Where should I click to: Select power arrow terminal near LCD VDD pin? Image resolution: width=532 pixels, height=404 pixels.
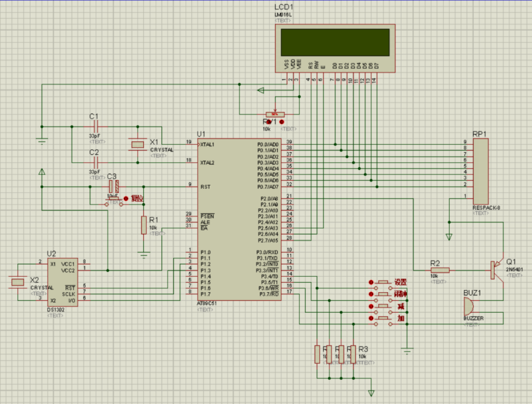click(x=260, y=90)
